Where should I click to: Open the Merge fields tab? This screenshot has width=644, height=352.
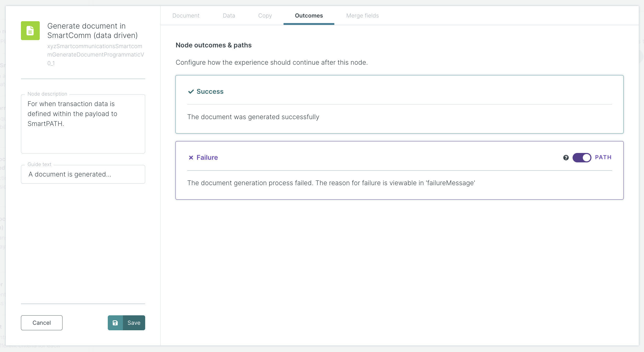pos(362,15)
